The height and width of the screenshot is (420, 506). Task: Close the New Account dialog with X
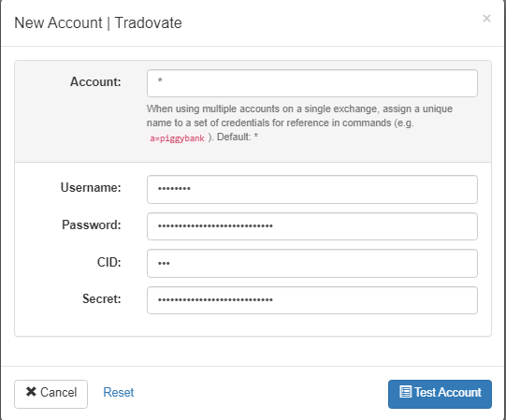click(x=486, y=19)
